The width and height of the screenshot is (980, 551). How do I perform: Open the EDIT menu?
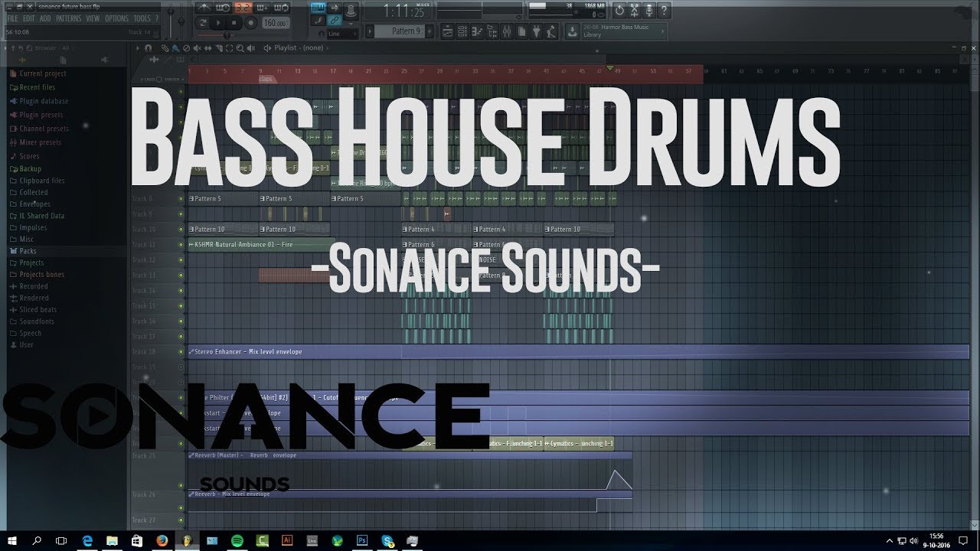tap(28, 18)
